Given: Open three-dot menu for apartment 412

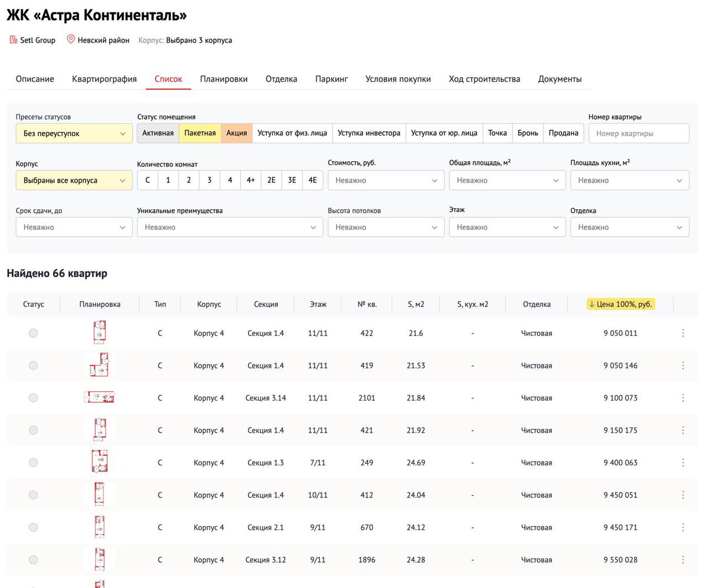Looking at the screenshot, I should pos(683,495).
